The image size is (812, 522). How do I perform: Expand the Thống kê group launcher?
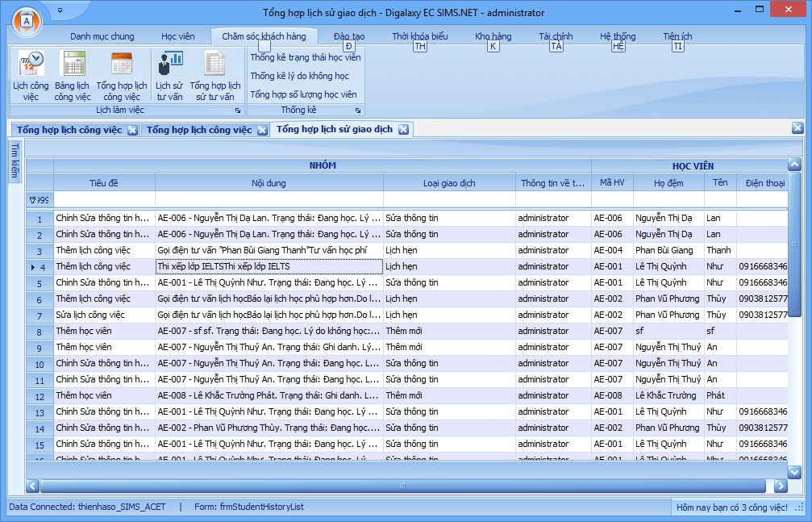point(359,110)
